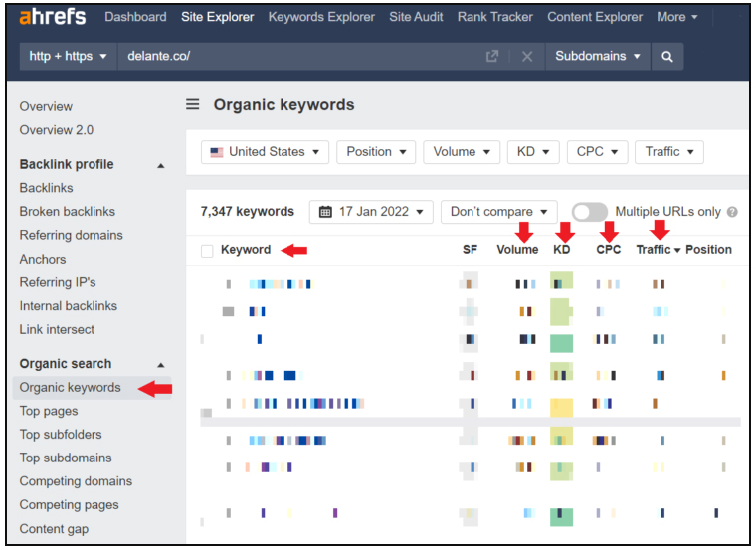Open the hamburger menu beside Organic keywords

click(192, 104)
